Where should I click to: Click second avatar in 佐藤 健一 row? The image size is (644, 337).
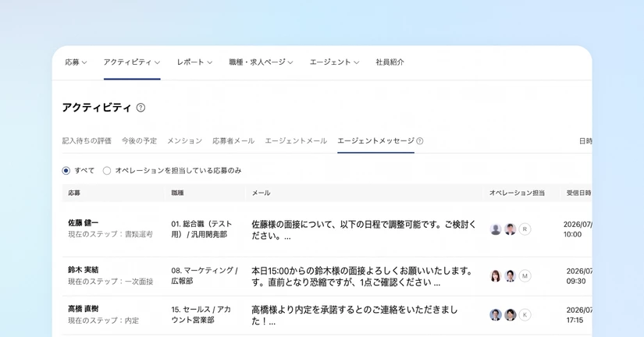click(x=510, y=229)
